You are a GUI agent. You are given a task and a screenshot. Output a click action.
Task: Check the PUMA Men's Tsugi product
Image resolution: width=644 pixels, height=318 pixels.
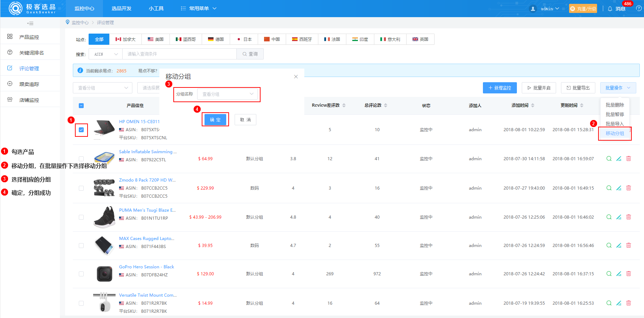(81, 217)
